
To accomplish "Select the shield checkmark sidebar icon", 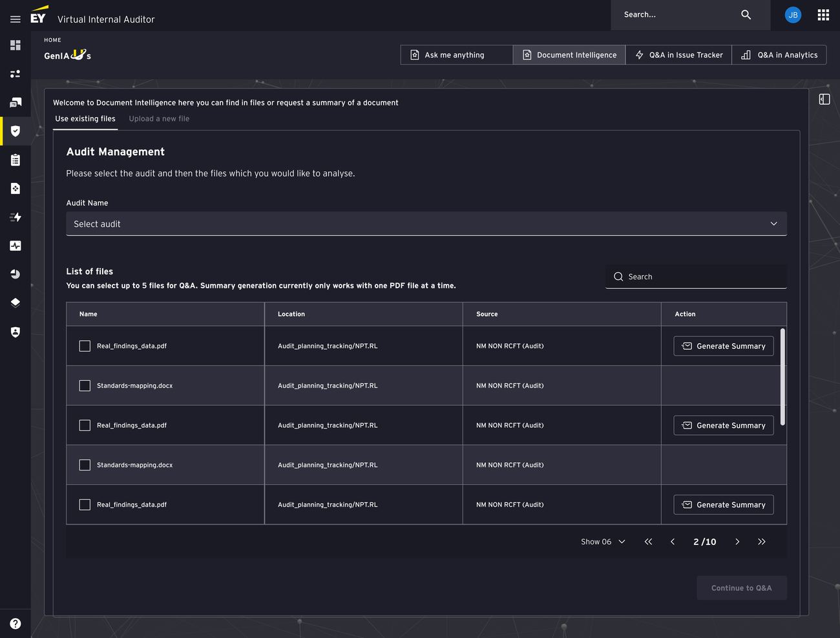I will [x=16, y=131].
